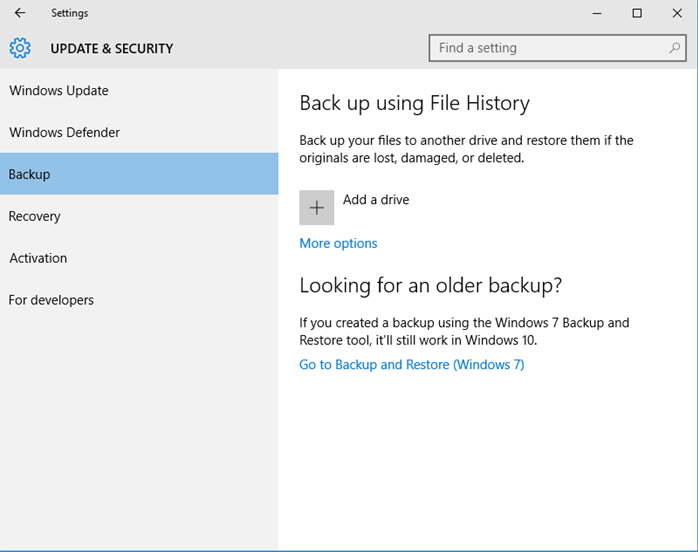The width and height of the screenshot is (698, 552).
Task: Maximize the Settings window
Action: click(x=637, y=13)
